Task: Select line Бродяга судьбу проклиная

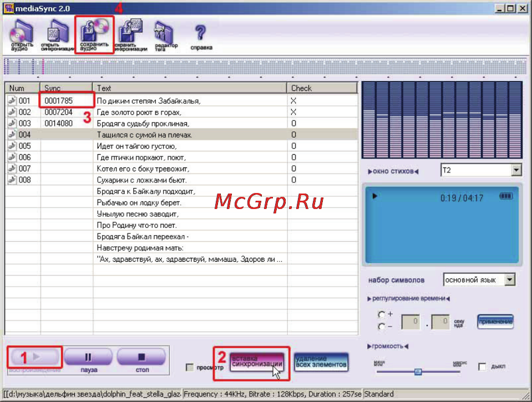Action: pos(143,123)
